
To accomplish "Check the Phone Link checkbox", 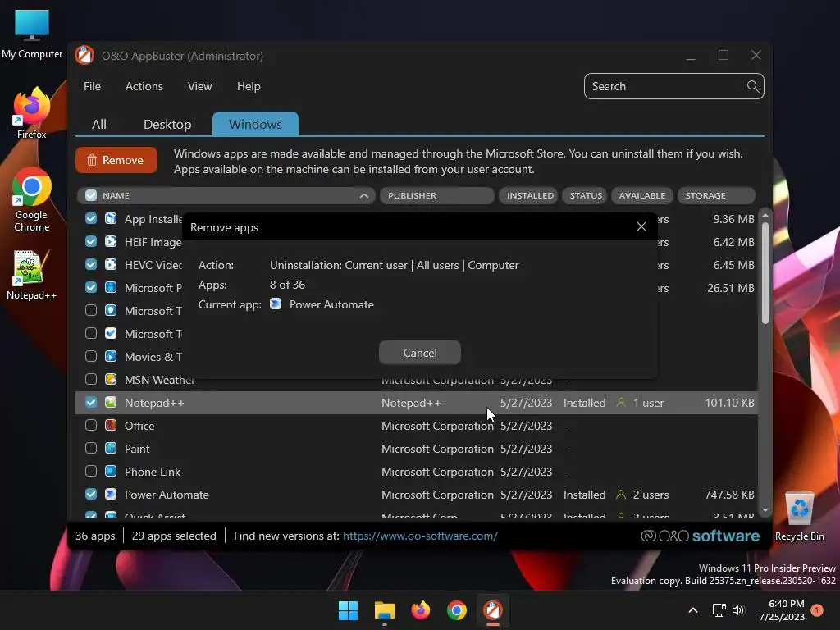I will tap(91, 472).
